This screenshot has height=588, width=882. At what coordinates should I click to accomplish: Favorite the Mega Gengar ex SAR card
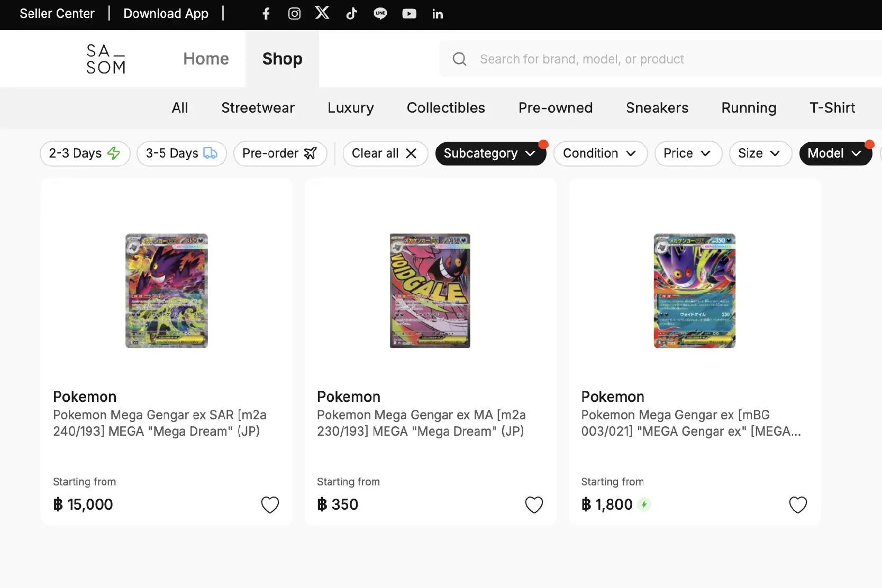point(270,504)
